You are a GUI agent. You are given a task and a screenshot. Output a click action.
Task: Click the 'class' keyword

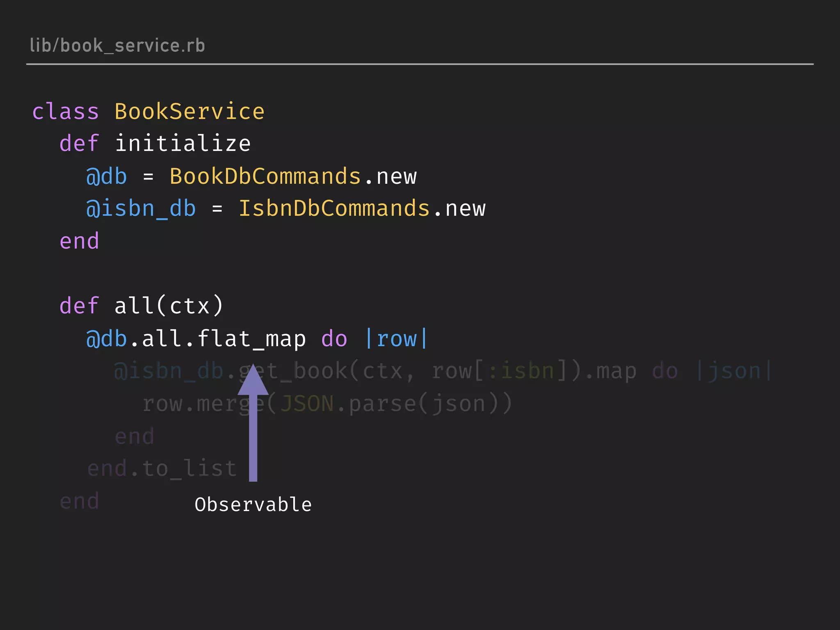pos(66,112)
